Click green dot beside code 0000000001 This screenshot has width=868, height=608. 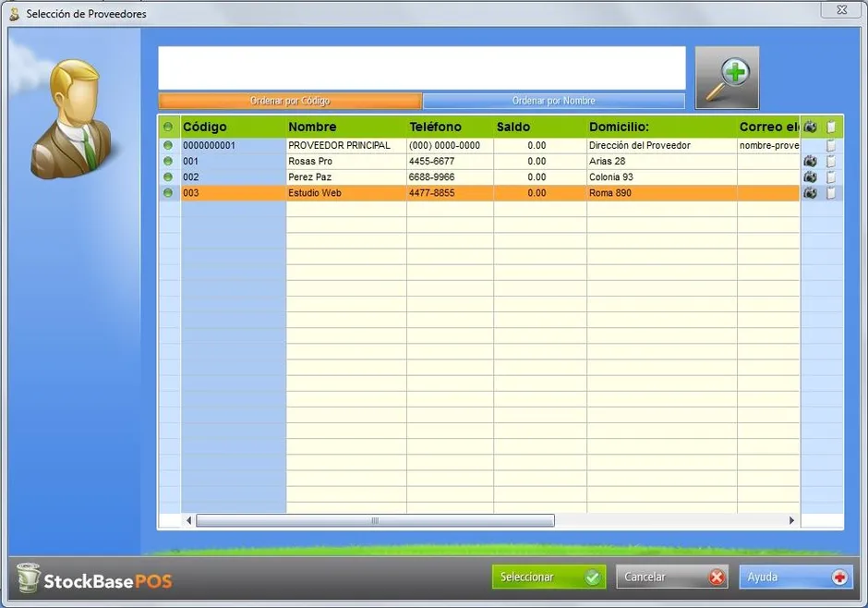168,146
